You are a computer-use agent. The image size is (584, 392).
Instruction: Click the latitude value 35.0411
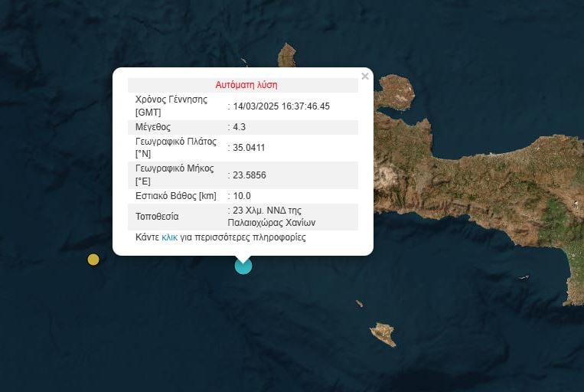(x=249, y=148)
